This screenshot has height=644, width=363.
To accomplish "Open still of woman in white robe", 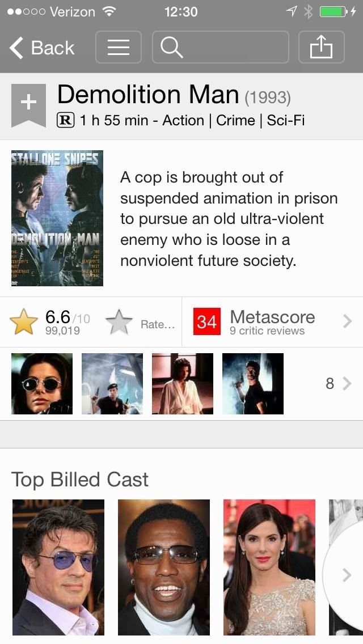I will [x=183, y=384].
